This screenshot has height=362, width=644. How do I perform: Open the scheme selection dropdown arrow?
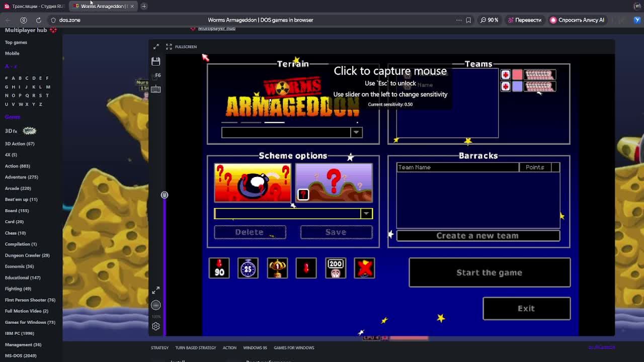pyautogui.click(x=366, y=214)
